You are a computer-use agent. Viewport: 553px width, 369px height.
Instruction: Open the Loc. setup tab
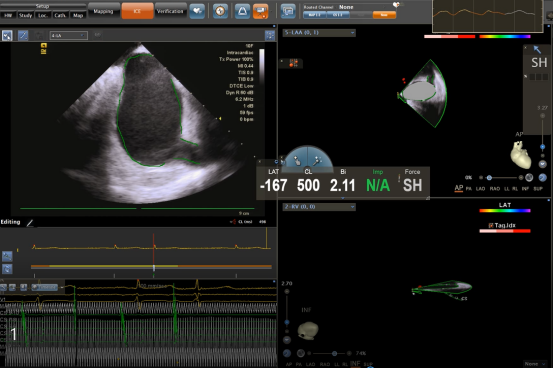(42, 16)
